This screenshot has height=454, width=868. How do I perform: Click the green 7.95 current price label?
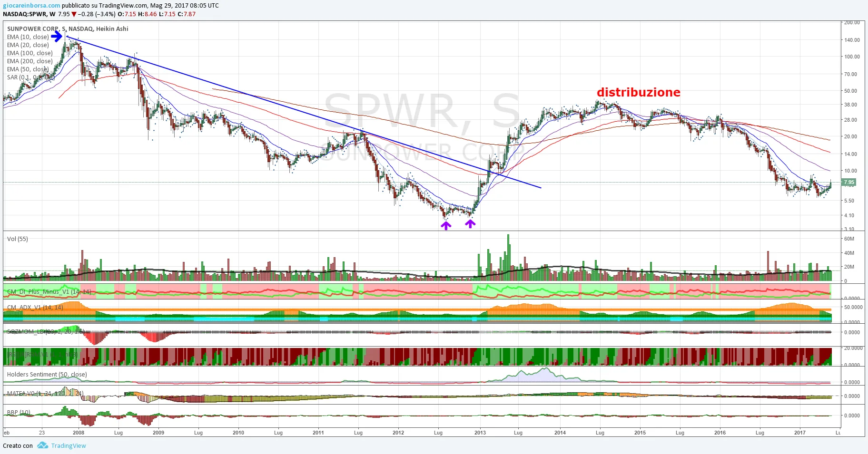coord(849,182)
